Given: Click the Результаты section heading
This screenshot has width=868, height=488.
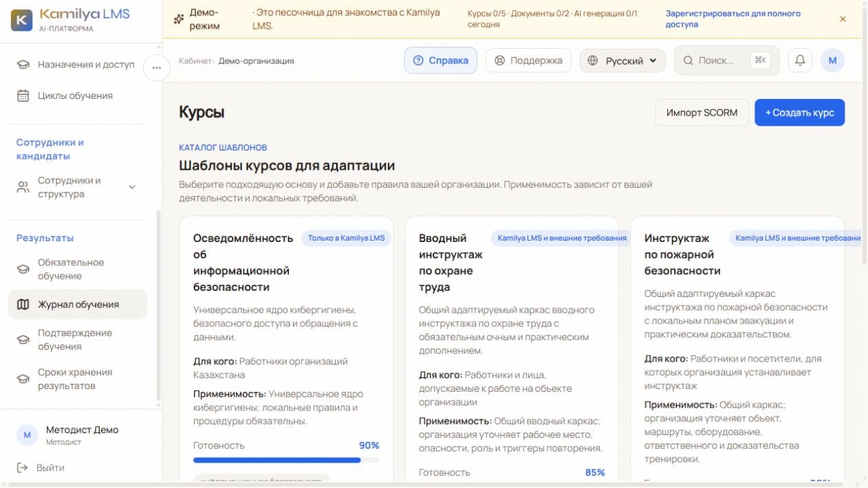Looking at the screenshot, I should (45, 238).
